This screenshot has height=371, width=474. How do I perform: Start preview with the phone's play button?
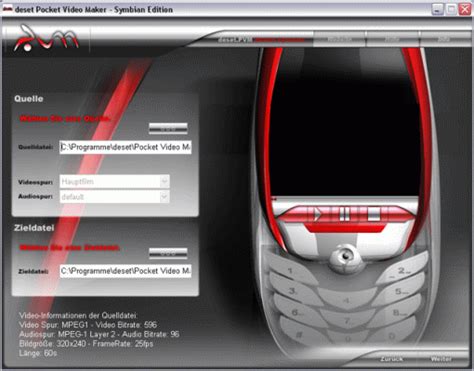(318, 214)
